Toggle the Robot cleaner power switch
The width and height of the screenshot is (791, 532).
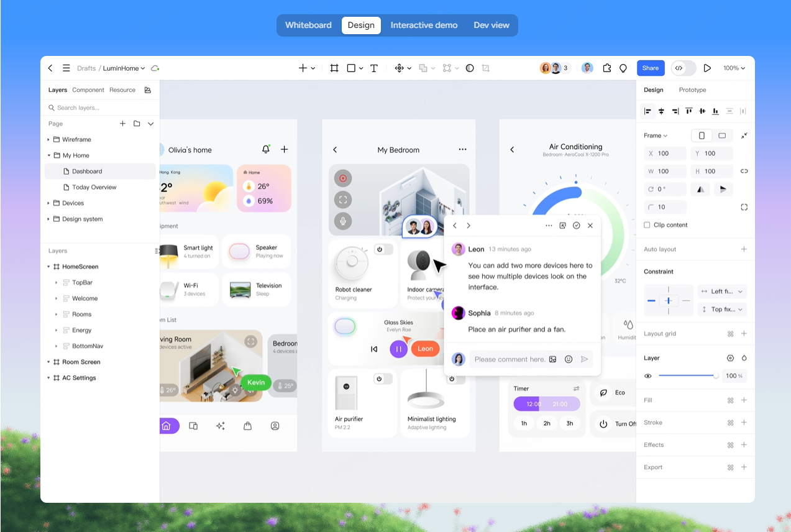pyautogui.click(x=383, y=249)
